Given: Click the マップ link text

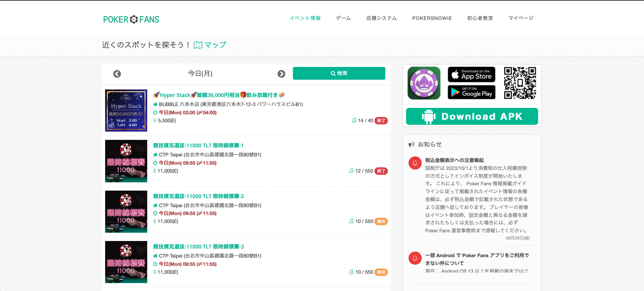Looking at the screenshot, I should click(215, 45).
